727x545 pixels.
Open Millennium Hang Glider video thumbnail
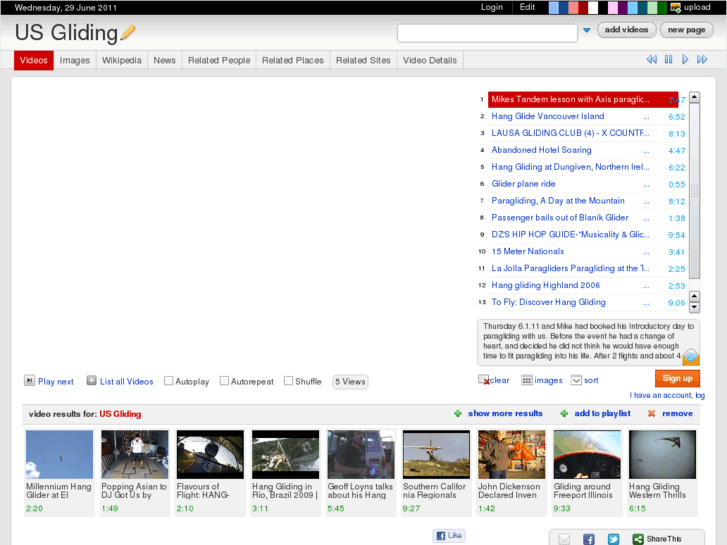point(59,454)
